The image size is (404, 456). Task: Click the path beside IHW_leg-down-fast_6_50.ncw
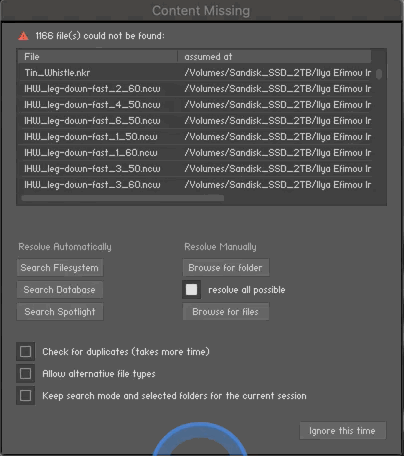[x=278, y=121]
